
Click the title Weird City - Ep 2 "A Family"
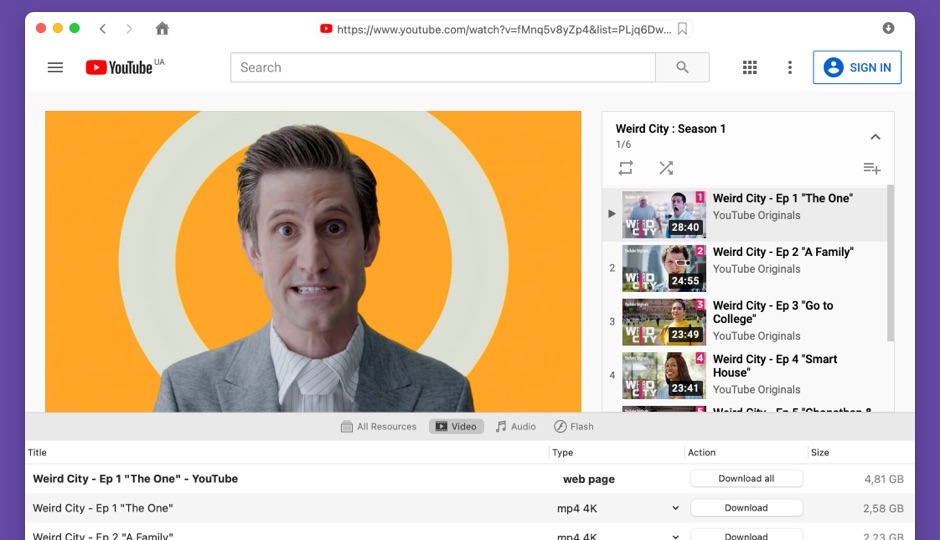(x=783, y=252)
